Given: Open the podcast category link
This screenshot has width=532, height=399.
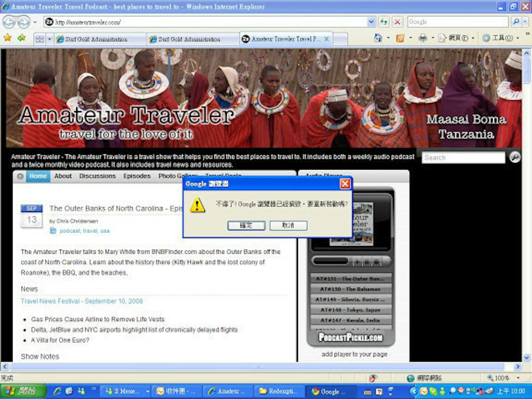Looking at the screenshot, I should point(70,231).
